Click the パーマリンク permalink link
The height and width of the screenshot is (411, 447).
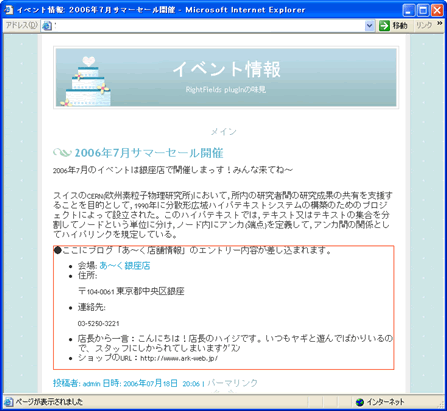point(232,383)
